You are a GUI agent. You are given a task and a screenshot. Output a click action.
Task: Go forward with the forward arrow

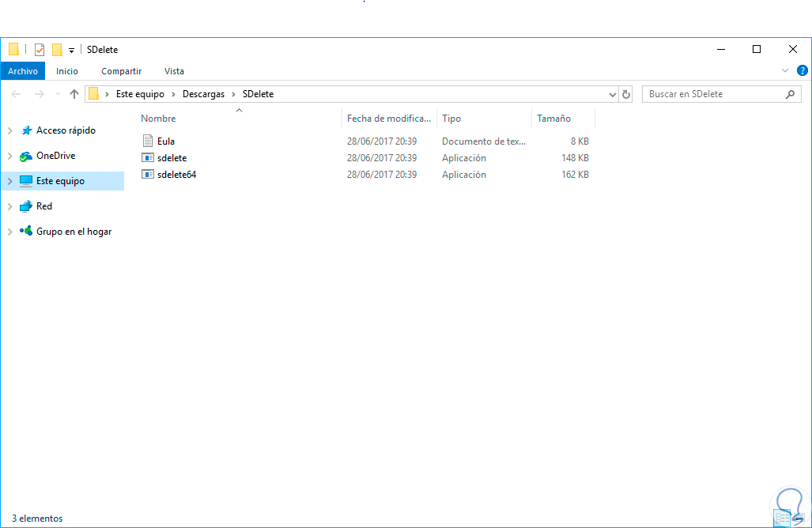(40, 94)
